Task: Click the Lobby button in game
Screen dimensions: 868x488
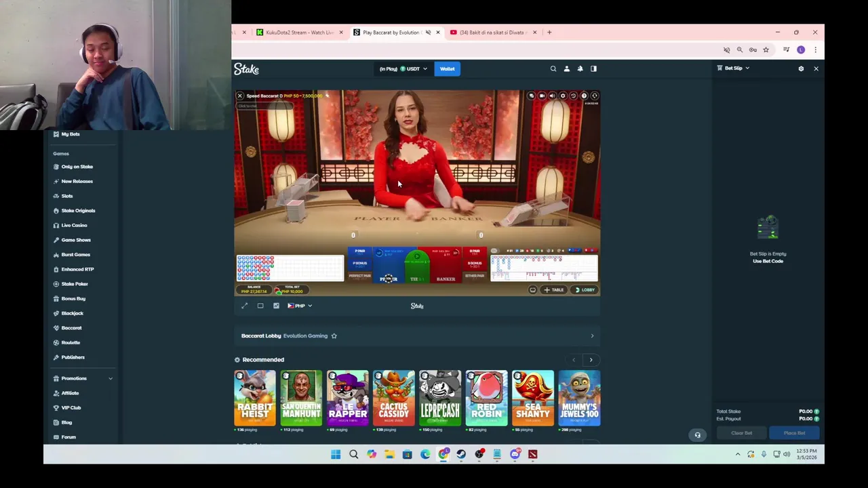Action: tap(585, 290)
